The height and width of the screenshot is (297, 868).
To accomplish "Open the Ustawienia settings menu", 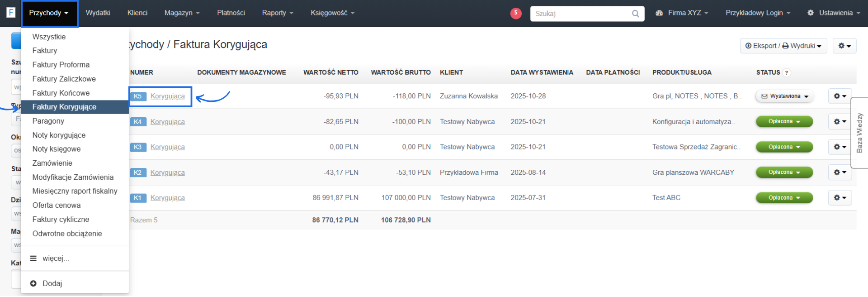I will 835,13.
